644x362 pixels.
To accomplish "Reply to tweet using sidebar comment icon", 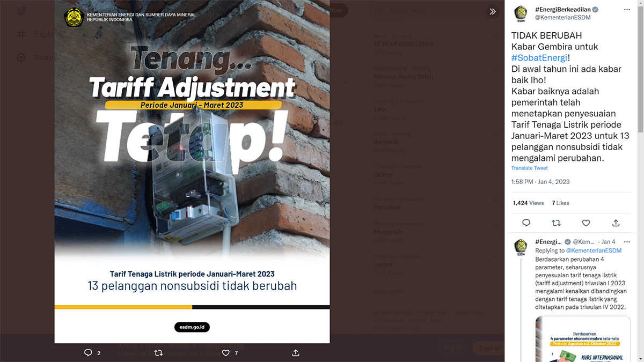I will (526, 223).
